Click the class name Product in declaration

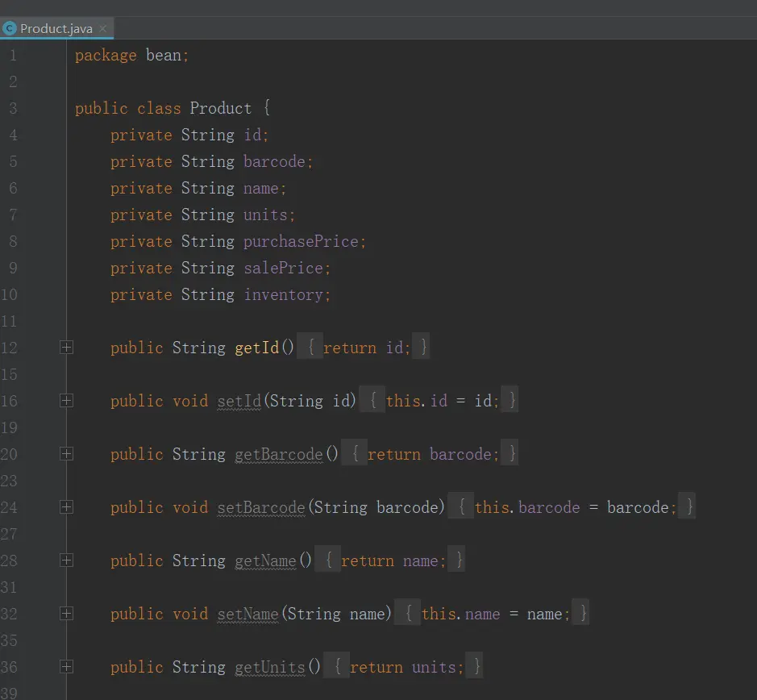[221, 108]
